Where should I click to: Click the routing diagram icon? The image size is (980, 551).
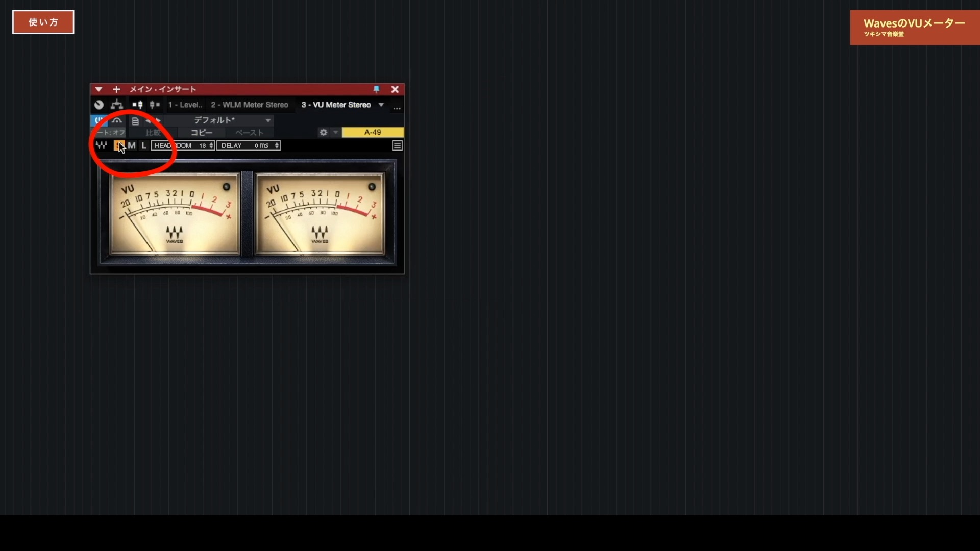(x=117, y=105)
